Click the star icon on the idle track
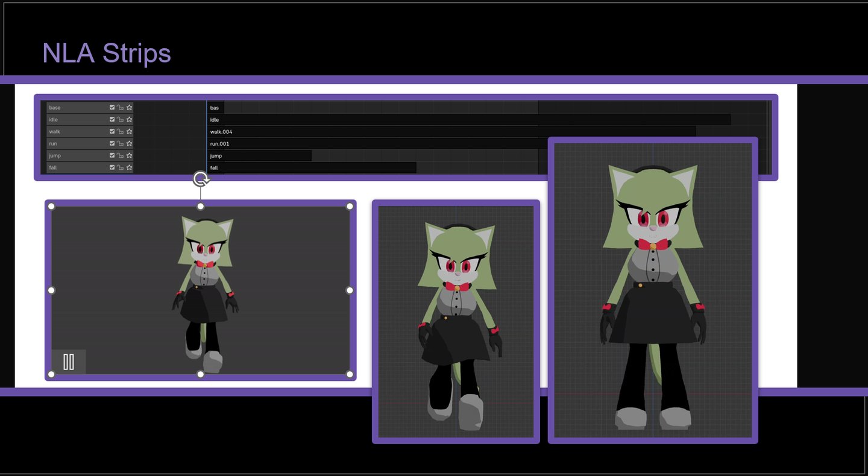Image resolution: width=868 pixels, height=476 pixels. tap(129, 119)
